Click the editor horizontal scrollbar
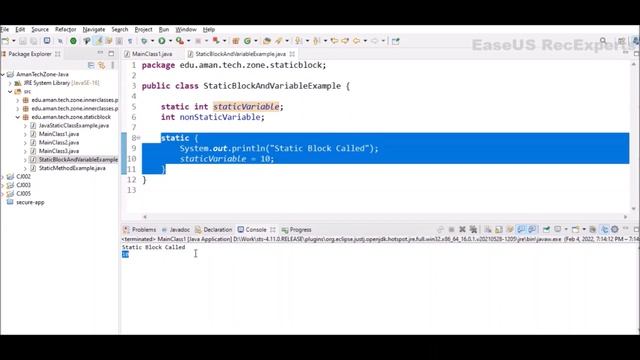 [x=385, y=217]
